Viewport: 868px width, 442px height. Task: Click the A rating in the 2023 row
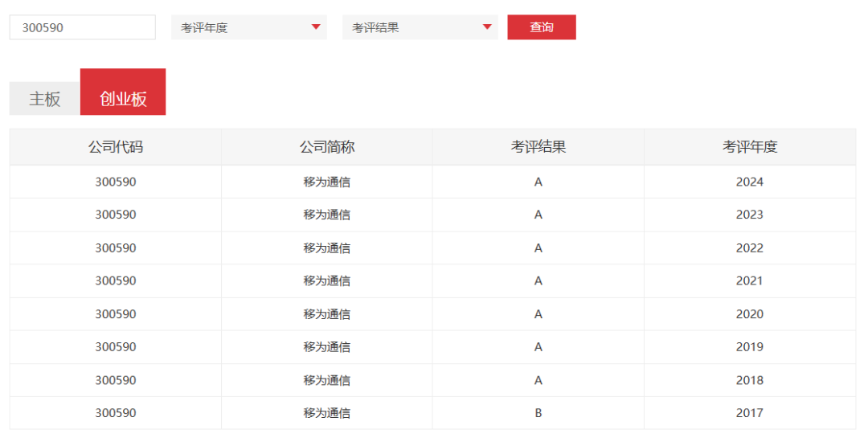pyautogui.click(x=538, y=215)
